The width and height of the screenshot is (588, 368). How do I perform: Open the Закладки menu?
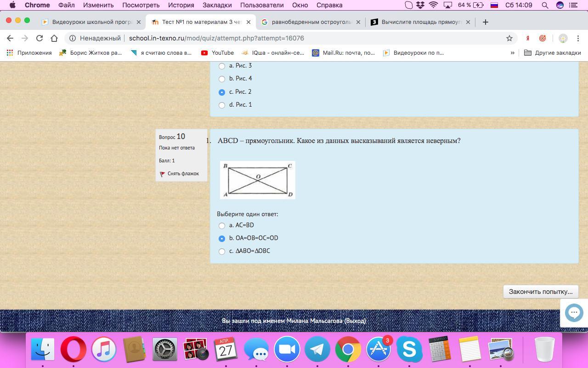pos(217,5)
